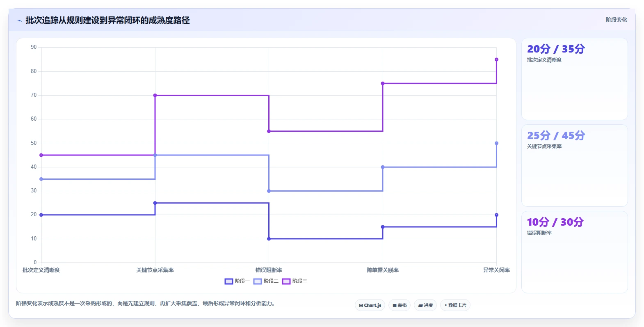Image resolution: width=644 pixels, height=327 pixels.
Task: Click the y-axis value 90
Action: click(x=34, y=47)
